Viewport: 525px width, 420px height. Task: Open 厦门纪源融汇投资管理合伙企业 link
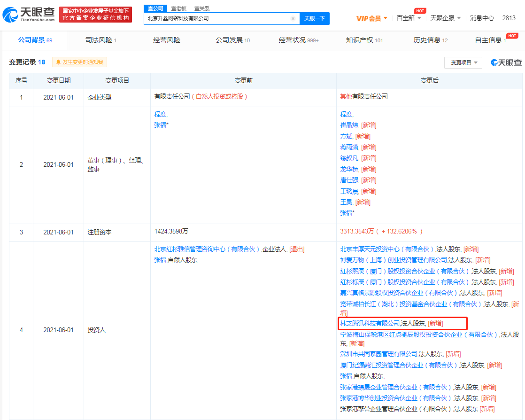(x=399, y=365)
